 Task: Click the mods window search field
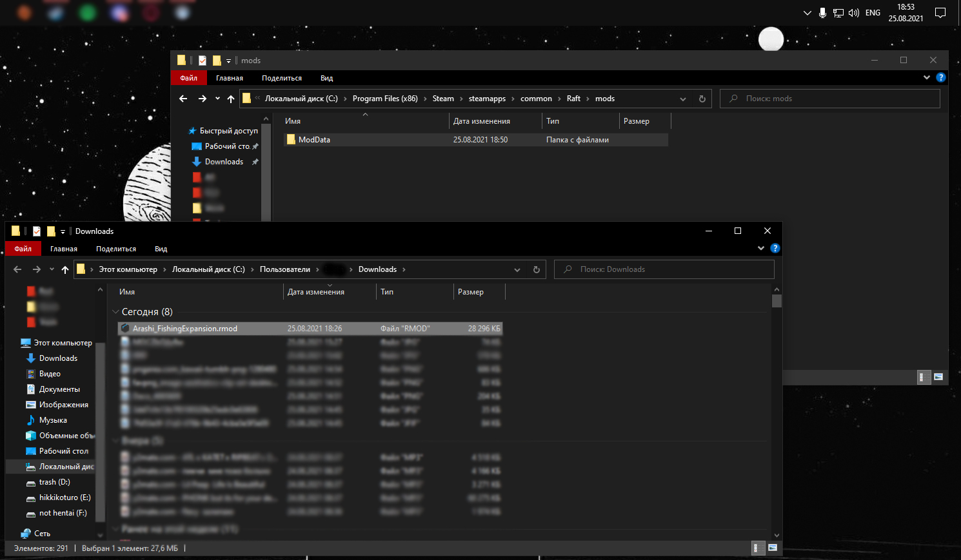point(830,99)
